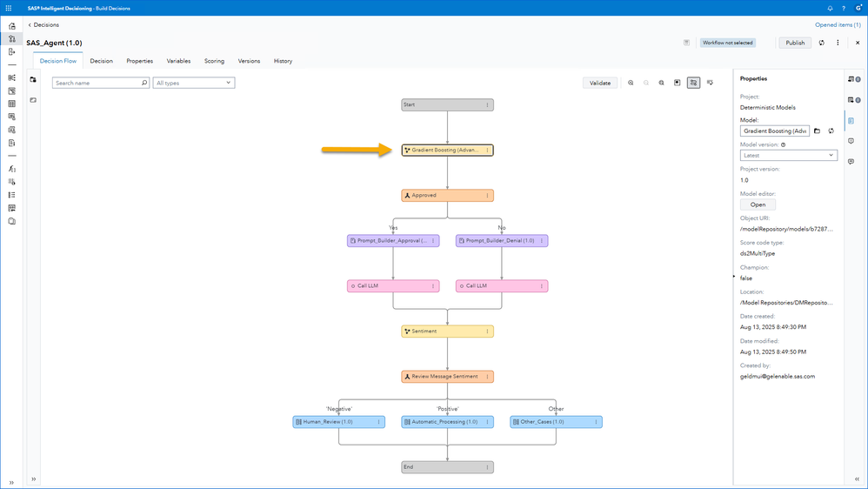The image size is (868, 489).
Task: Click the Open model editor button
Action: 758,204
